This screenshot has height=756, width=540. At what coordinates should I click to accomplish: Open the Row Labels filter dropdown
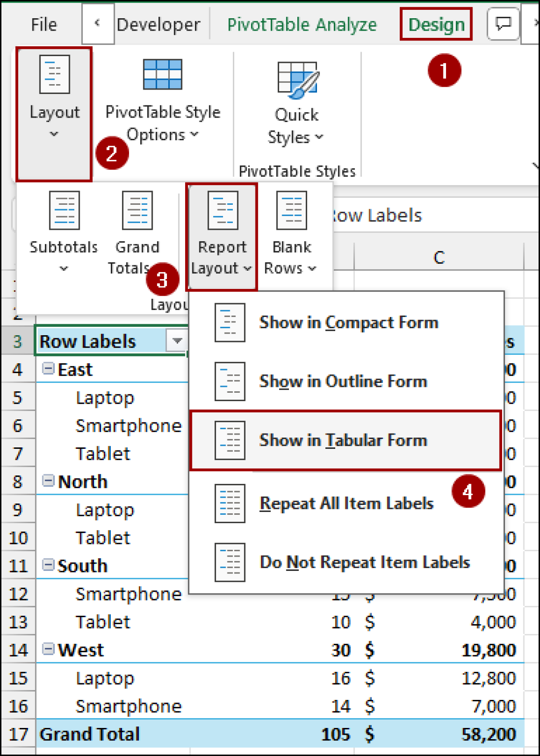coord(176,341)
